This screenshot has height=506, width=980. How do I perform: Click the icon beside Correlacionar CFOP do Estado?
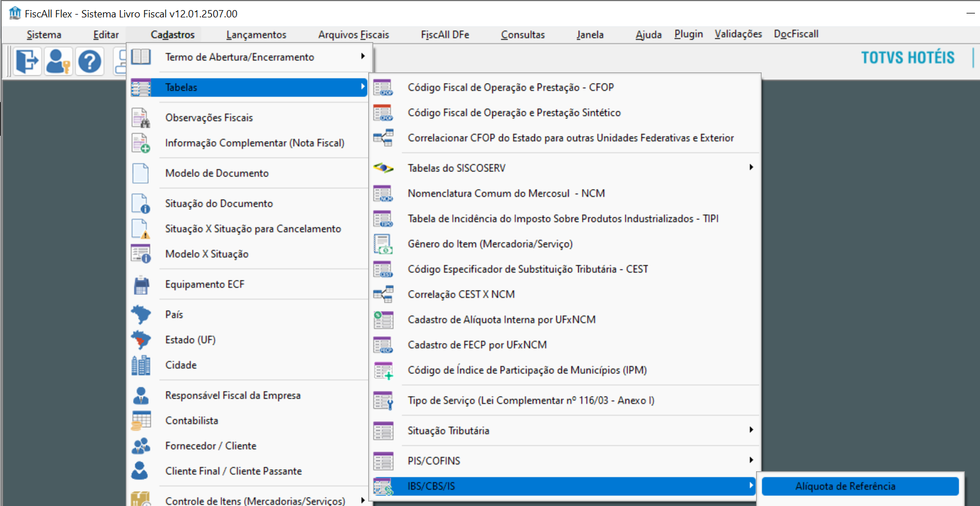(383, 138)
